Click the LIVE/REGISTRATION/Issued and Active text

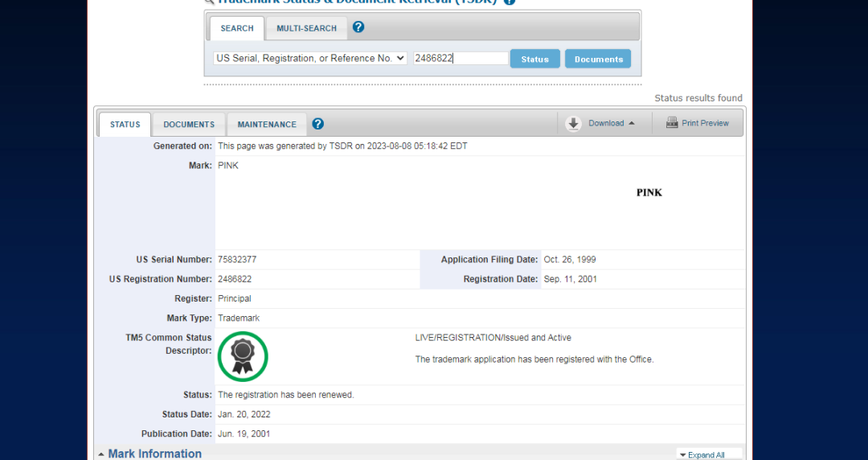point(493,338)
